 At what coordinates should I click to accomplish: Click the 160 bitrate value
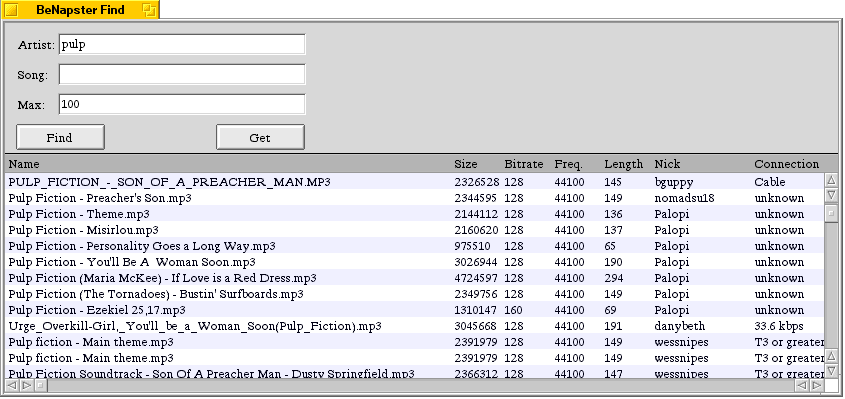click(514, 310)
